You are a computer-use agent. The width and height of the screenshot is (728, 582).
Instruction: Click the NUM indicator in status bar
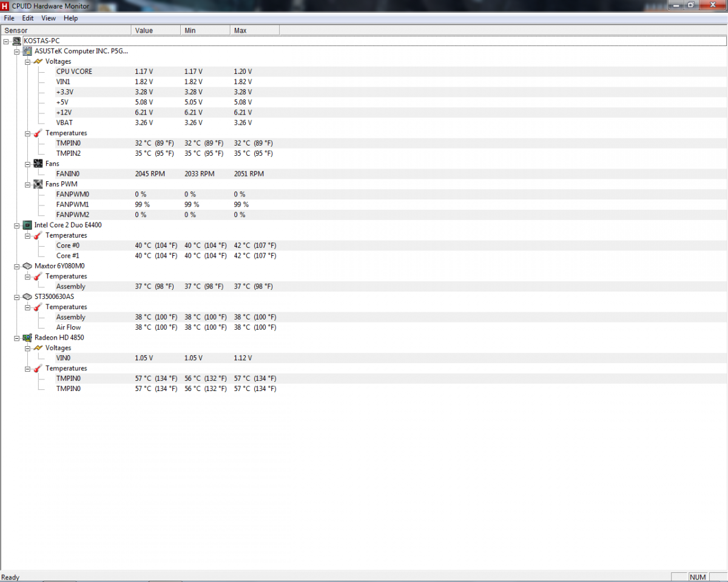tap(698, 577)
